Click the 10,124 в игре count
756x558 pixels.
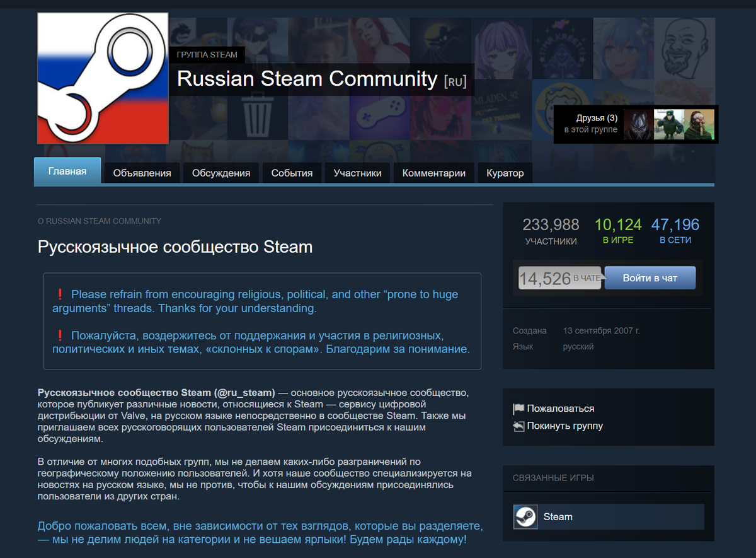pos(618,231)
